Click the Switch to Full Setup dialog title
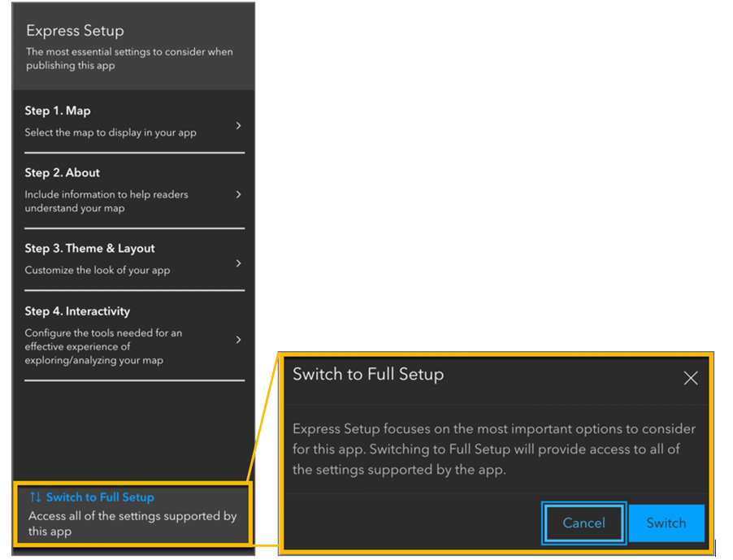733x560 pixels. pos(368,375)
